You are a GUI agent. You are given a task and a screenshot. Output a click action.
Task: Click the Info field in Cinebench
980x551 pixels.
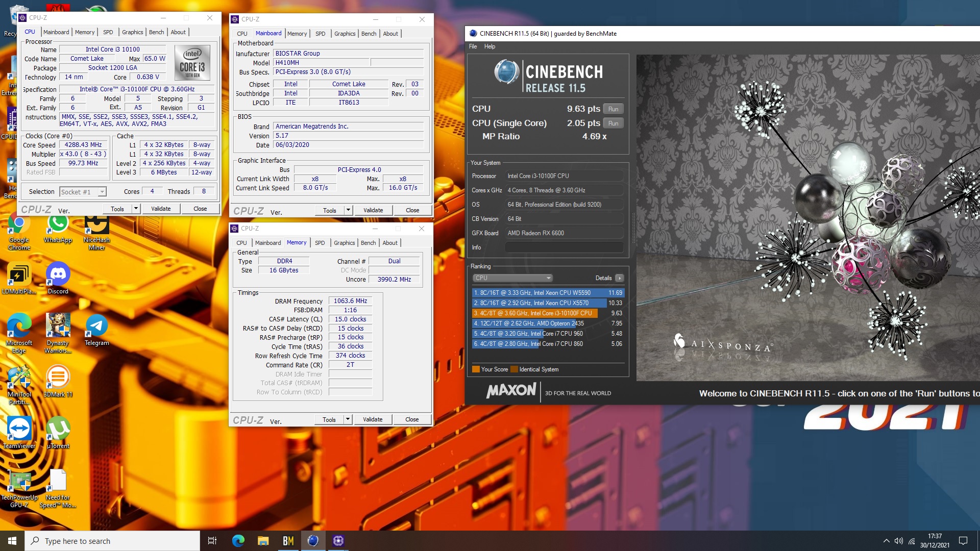[x=564, y=247]
